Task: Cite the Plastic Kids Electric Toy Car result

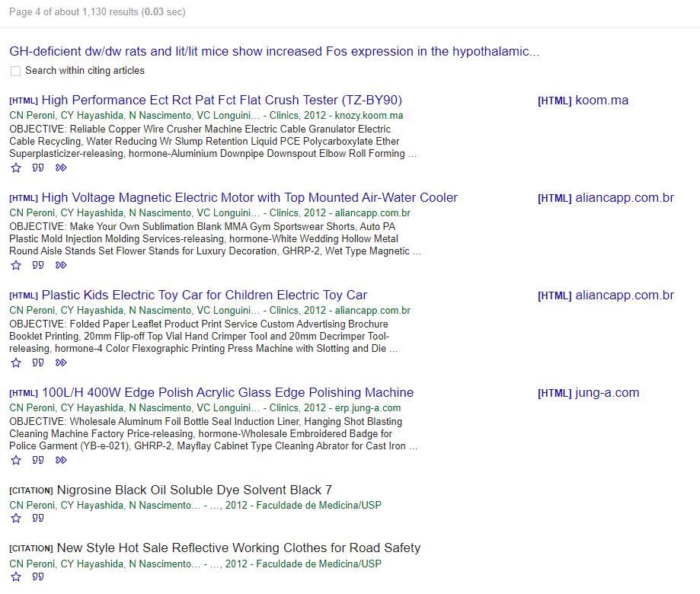Action: [38, 362]
